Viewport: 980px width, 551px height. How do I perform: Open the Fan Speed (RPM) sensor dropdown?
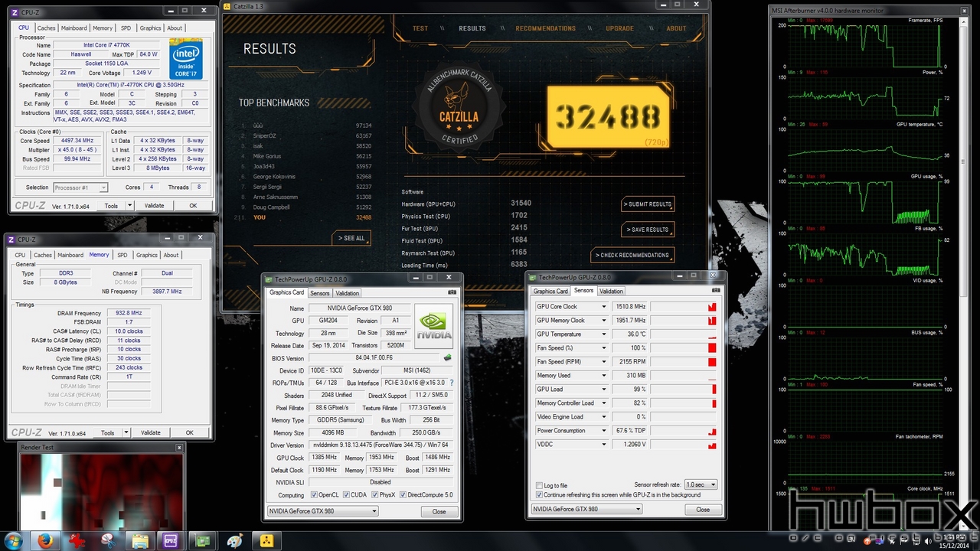click(603, 362)
